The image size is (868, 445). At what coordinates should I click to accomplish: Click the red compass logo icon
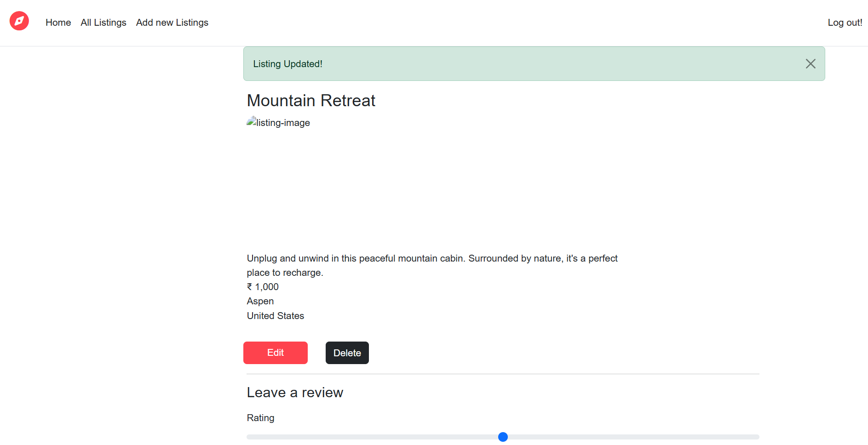coord(19,21)
